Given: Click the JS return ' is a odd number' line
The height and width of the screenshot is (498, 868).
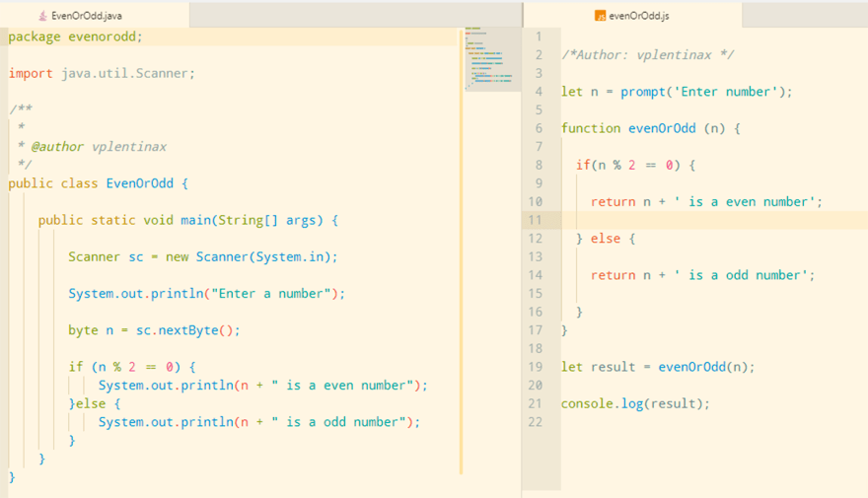Looking at the screenshot, I should point(702,275).
